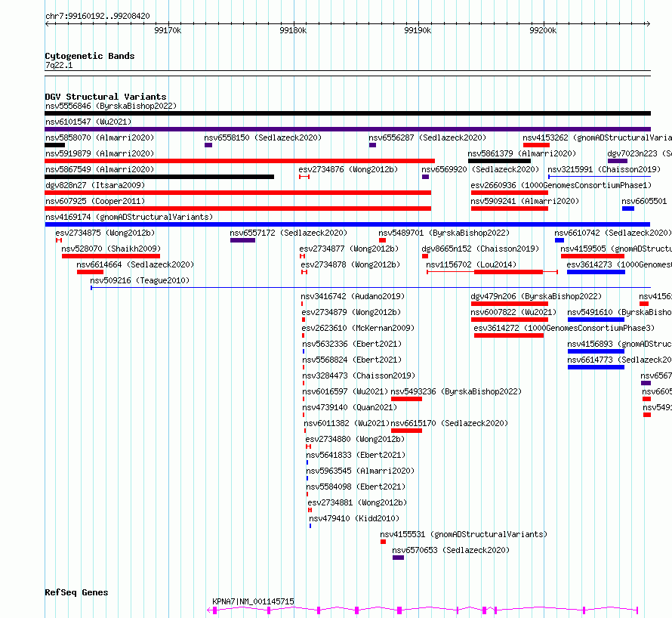Select dgv479n206 (ByrskaBishop2022) label
672x618 pixels.
tap(536, 296)
